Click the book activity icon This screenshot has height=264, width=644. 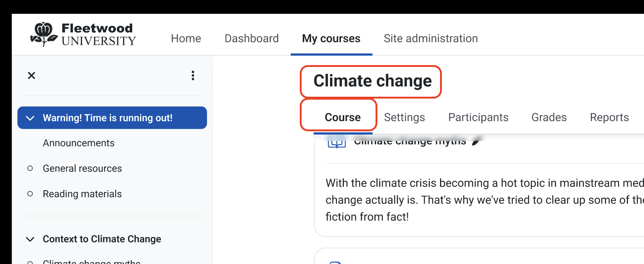pyautogui.click(x=337, y=143)
